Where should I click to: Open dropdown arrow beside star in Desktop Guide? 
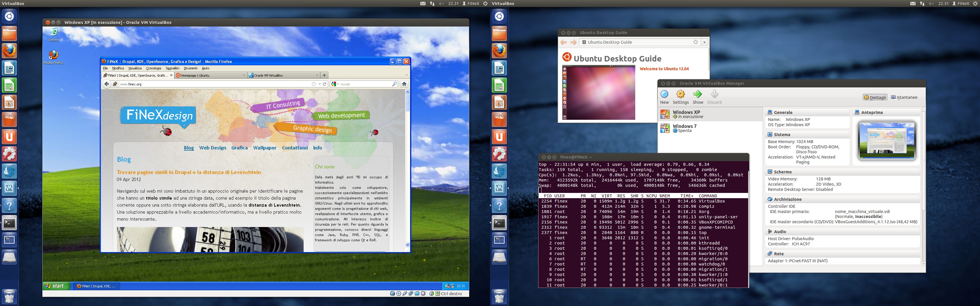click(x=705, y=42)
